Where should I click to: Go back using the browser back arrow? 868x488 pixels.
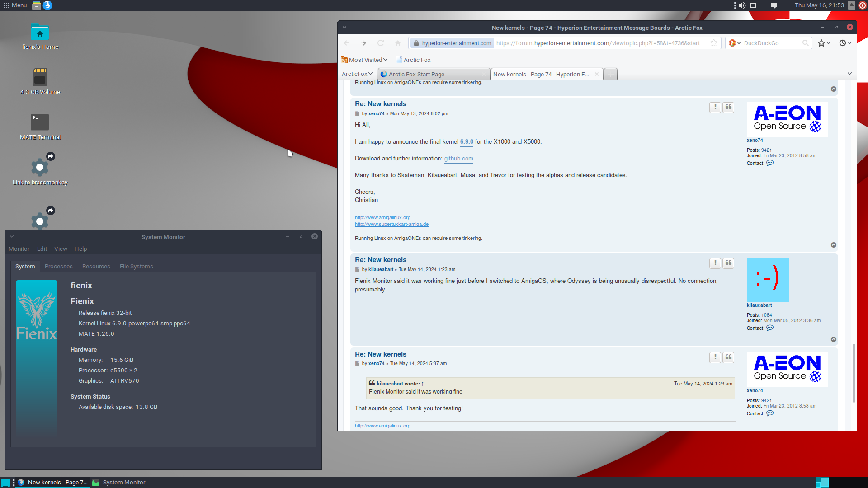(x=347, y=43)
